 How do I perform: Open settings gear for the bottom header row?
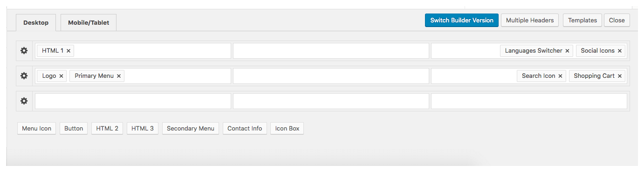(x=24, y=101)
